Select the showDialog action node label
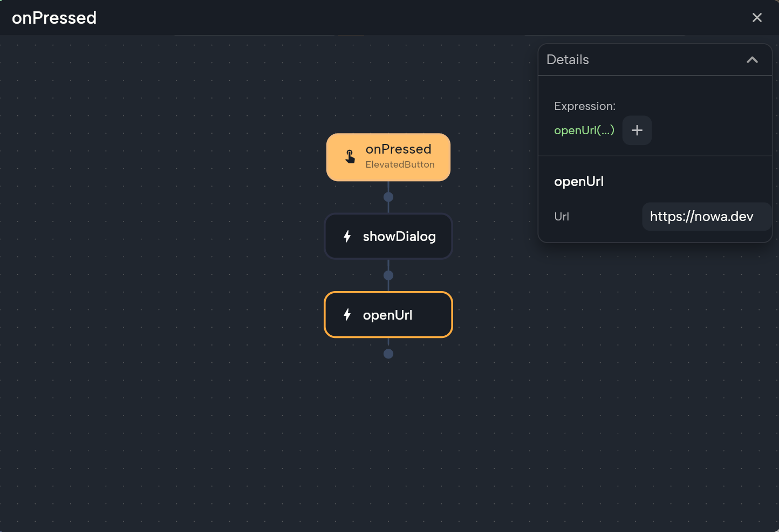779x532 pixels. [x=399, y=237]
